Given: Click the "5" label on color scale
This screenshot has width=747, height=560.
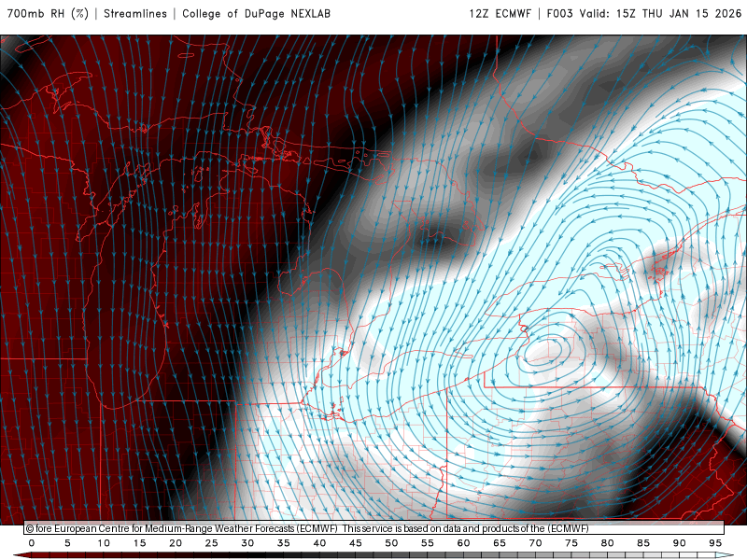Looking at the screenshot, I should click(x=67, y=543).
